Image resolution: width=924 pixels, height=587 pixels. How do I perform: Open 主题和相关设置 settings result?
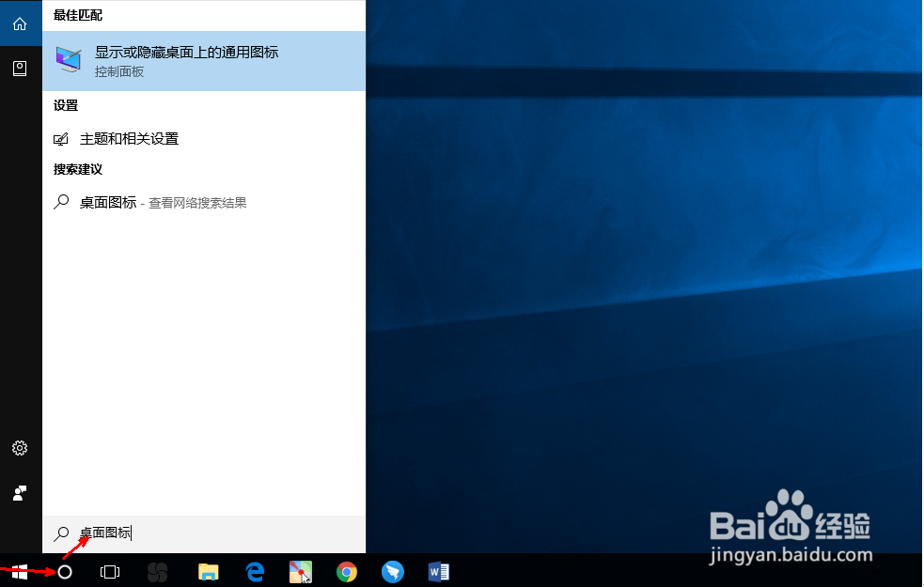pyautogui.click(x=204, y=139)
